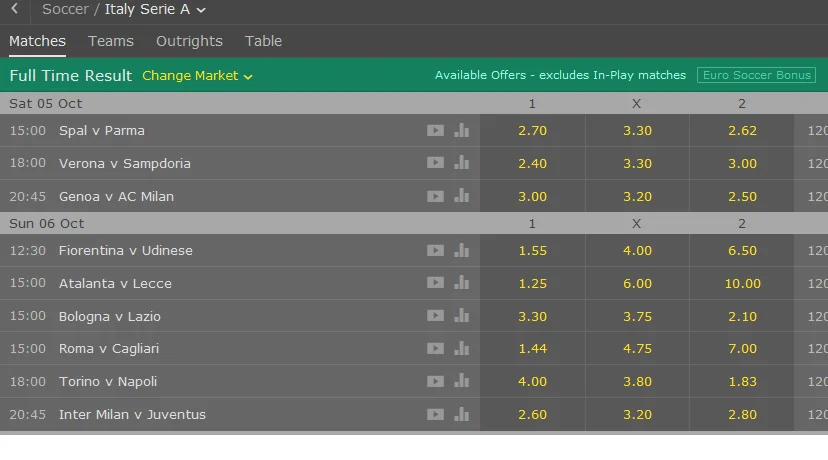Image resolution: width=828 pixels, height=460 pixels.
Task: Open the Outrights tab
Action: pyautogui.click(x=189, y=41)
